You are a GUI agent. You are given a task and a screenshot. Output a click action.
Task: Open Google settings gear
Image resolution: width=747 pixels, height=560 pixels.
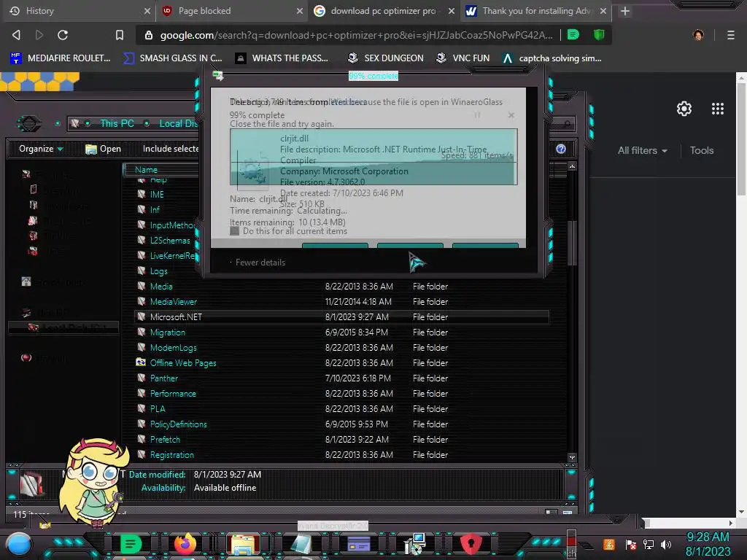tap(684, 109)
